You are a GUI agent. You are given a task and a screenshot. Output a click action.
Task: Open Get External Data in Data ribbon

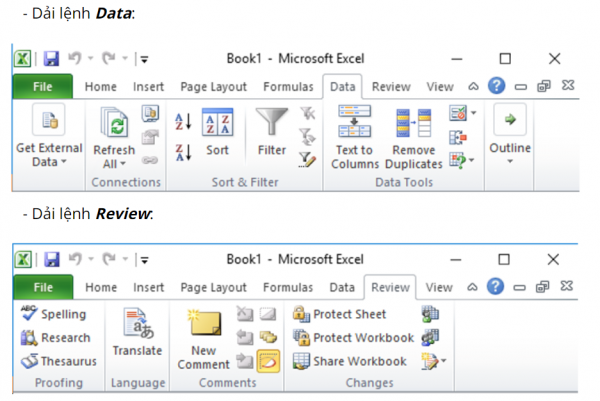(x=49, y=136)
